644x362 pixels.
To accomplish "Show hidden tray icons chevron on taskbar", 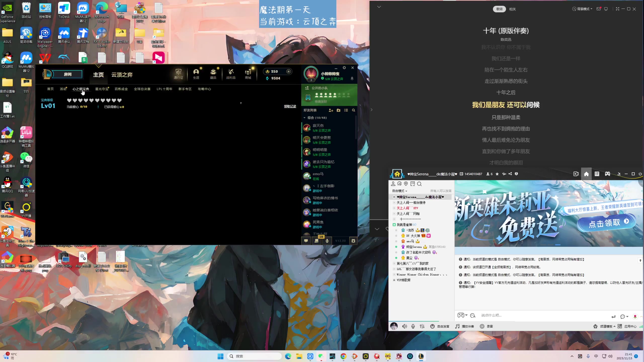I will [x=572, y=356].
